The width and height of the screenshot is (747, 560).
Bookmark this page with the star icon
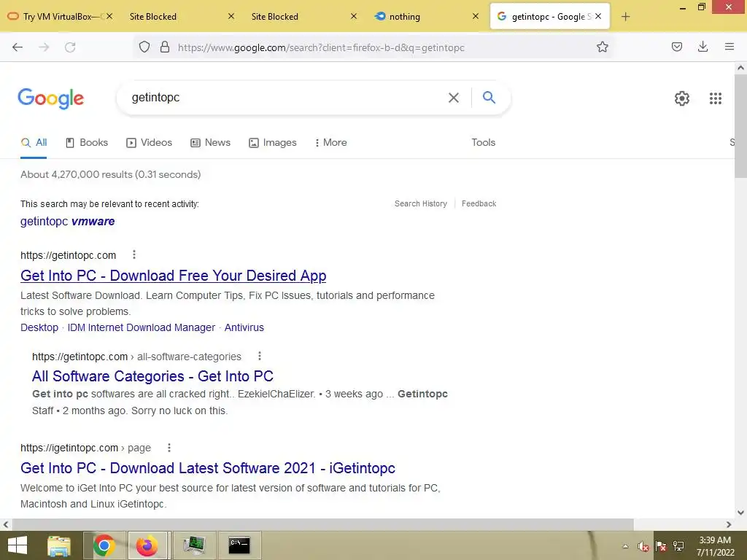[x=602, y=47]
